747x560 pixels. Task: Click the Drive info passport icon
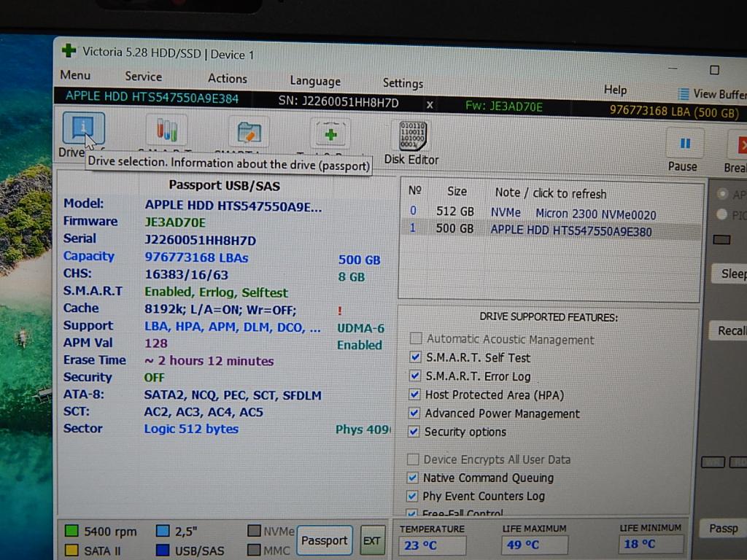click(83, 130)
